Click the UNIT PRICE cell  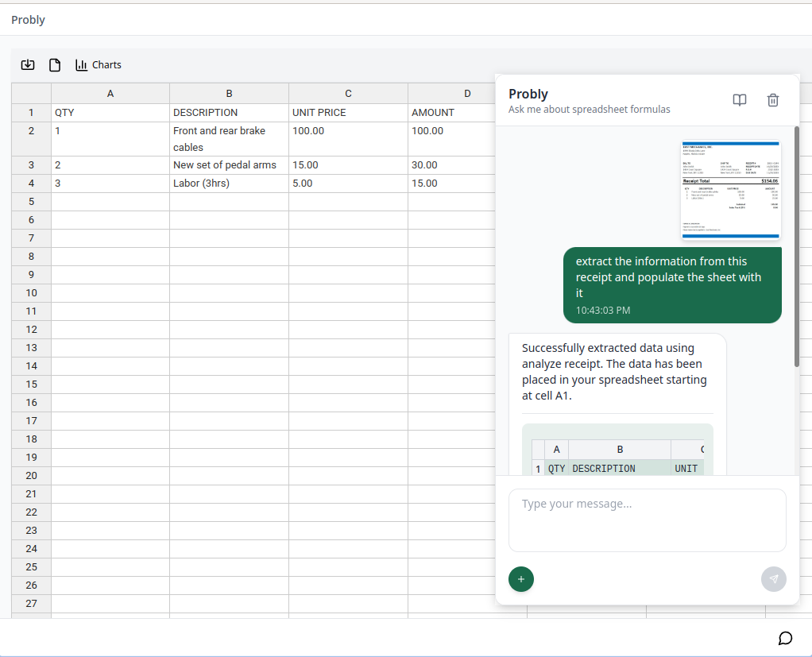click(348, 113)
